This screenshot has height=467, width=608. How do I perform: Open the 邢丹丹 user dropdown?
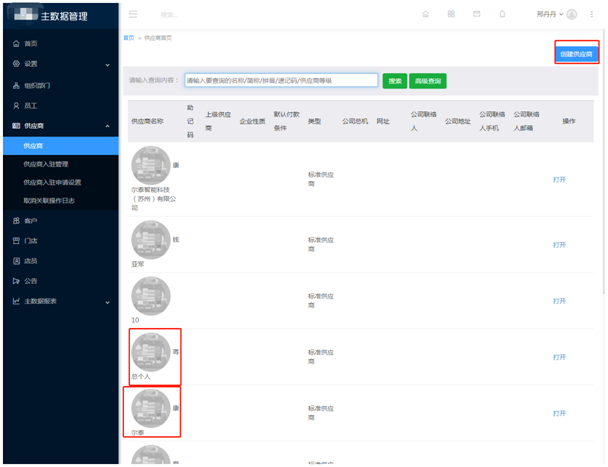point(550,14)
